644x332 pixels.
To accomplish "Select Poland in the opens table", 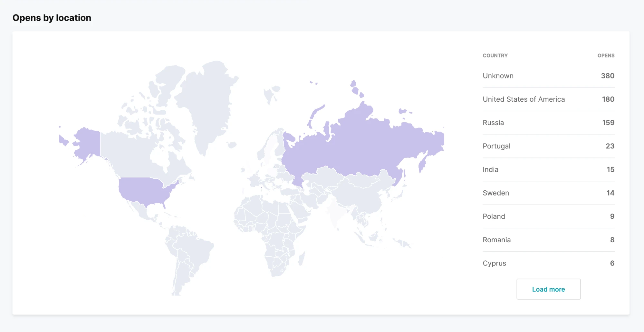I will click(494, 216).
